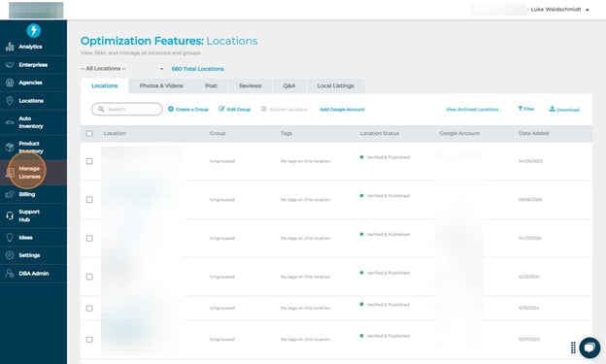Switch to the Local Listings tab
Image resolution: width=606 pixels, height=364 pixels.
(335, 85)
